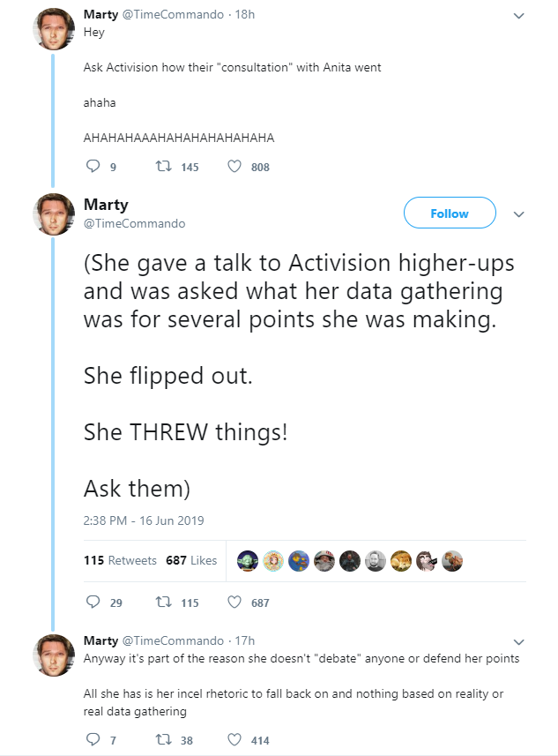The width and height of the screenshot is (558, 756).
Task: Open the 18h timestamp on first tweet
Action: [245, 14]
